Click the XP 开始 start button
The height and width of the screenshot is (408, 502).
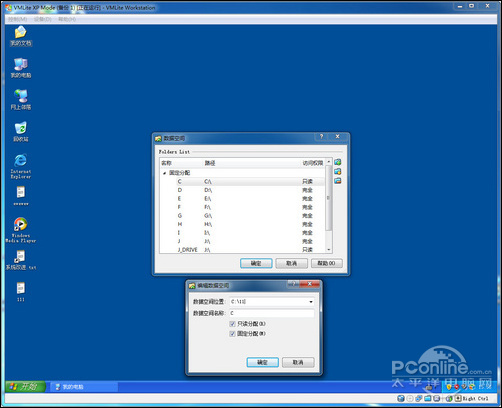25,387
